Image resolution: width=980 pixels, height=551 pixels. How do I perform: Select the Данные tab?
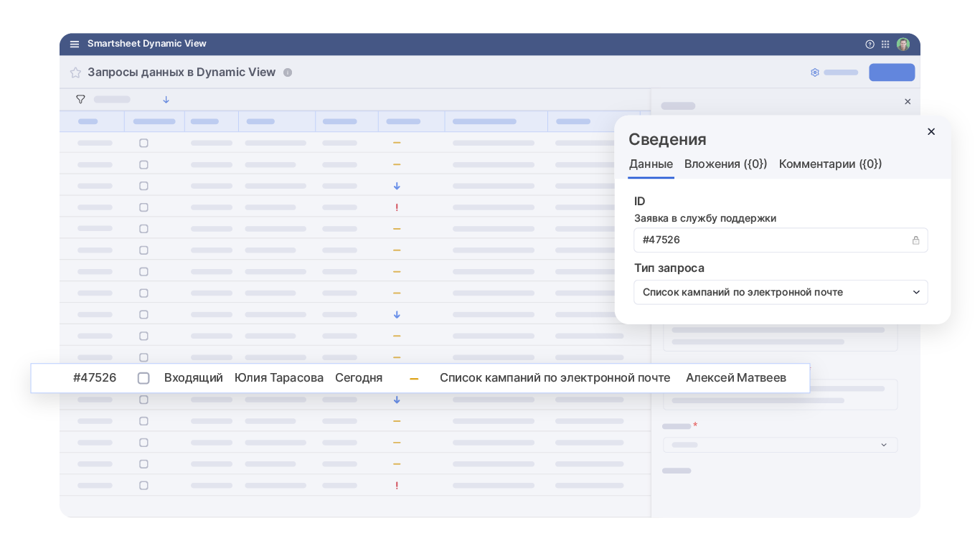pyautogui.click(x=651, y=164)
